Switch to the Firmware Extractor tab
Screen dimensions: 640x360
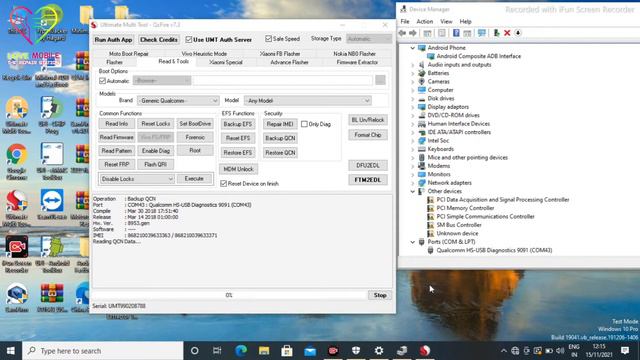click(357, 62)
